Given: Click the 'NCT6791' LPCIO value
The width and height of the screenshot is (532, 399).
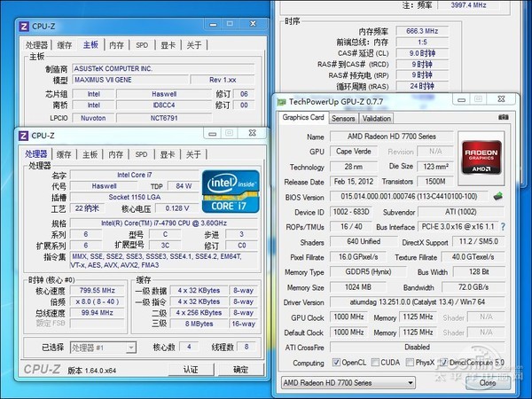Looking at the screenshot, I should 164,118.
